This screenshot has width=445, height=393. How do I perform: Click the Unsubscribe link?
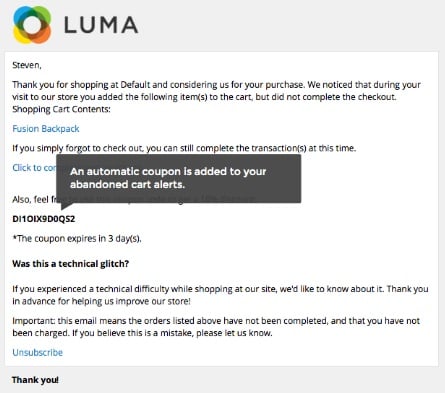[37, 352]
